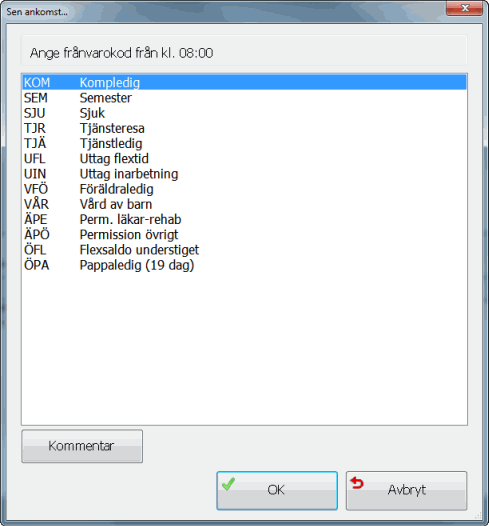
Task: Choose UFL Uttag flextid
Action: [x=244, y=159]
